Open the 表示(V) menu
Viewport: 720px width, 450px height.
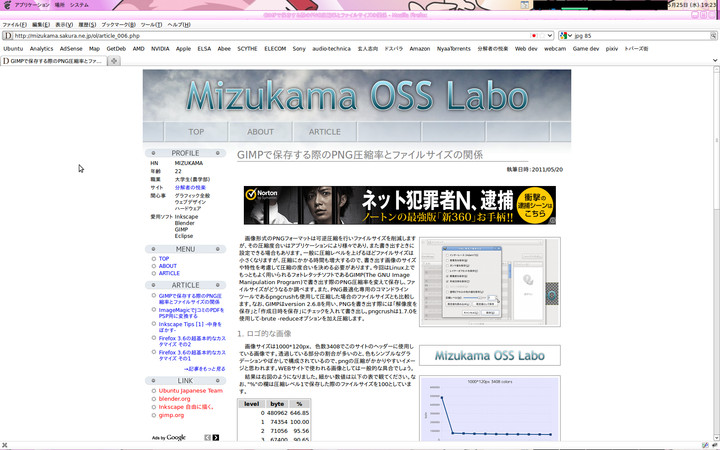click(64, 25)
